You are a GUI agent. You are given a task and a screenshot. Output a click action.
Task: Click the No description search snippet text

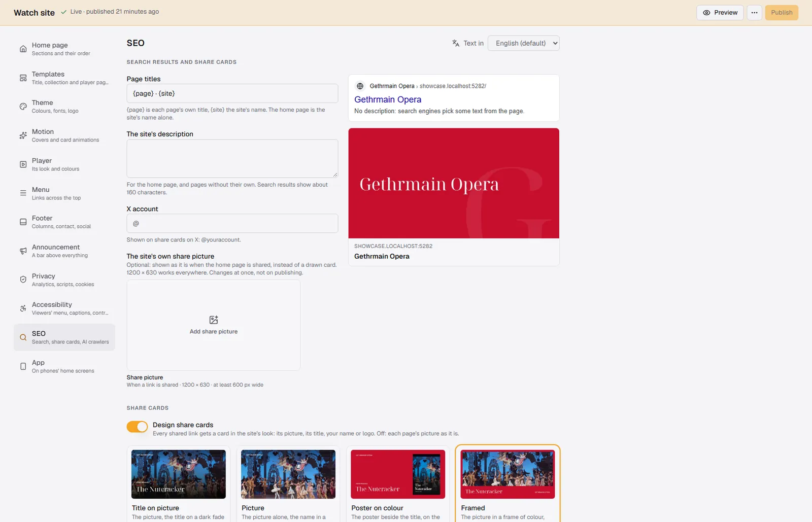pos(439,111)
